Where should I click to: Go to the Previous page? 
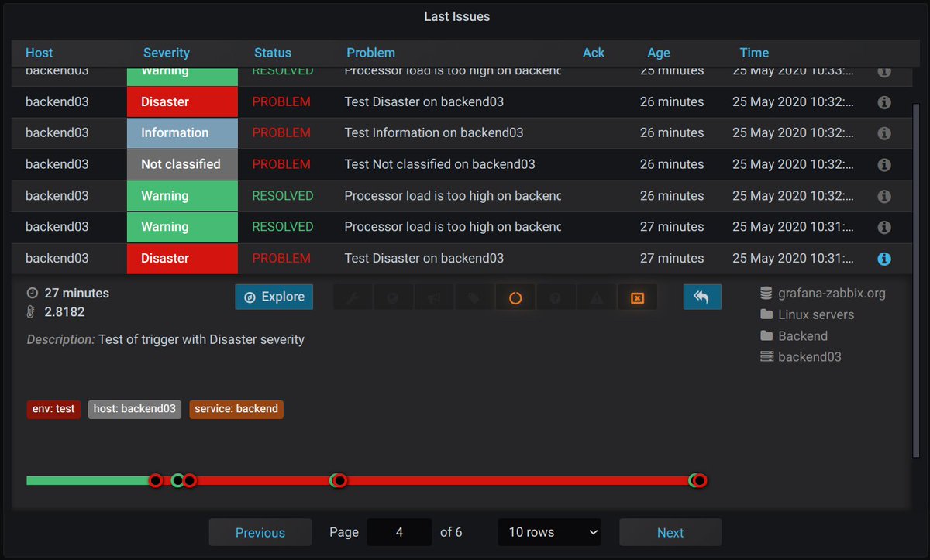click(x=260, y=532)
